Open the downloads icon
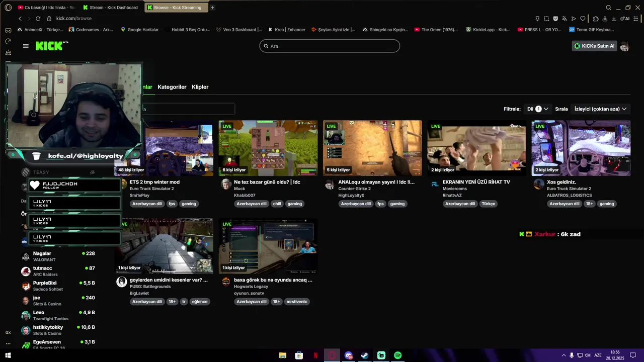Image resolution: width=644 pixels, height=362 pixels. tap(614, 19)
